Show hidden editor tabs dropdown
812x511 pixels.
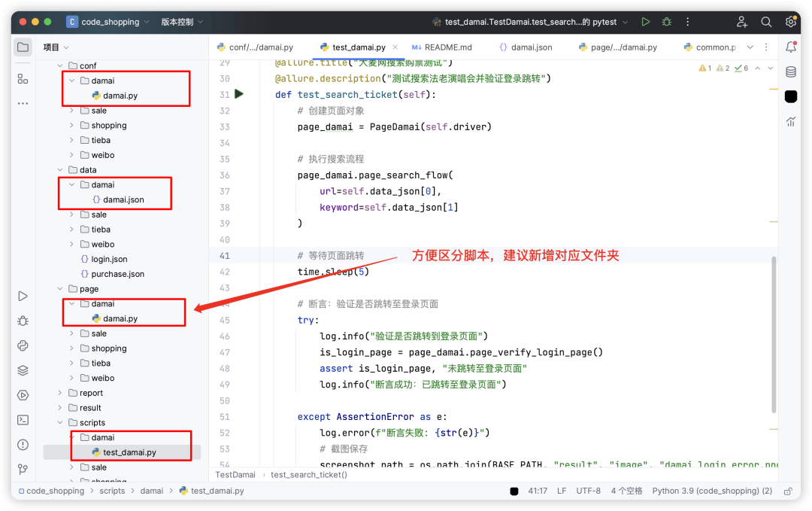coord(750,47)
